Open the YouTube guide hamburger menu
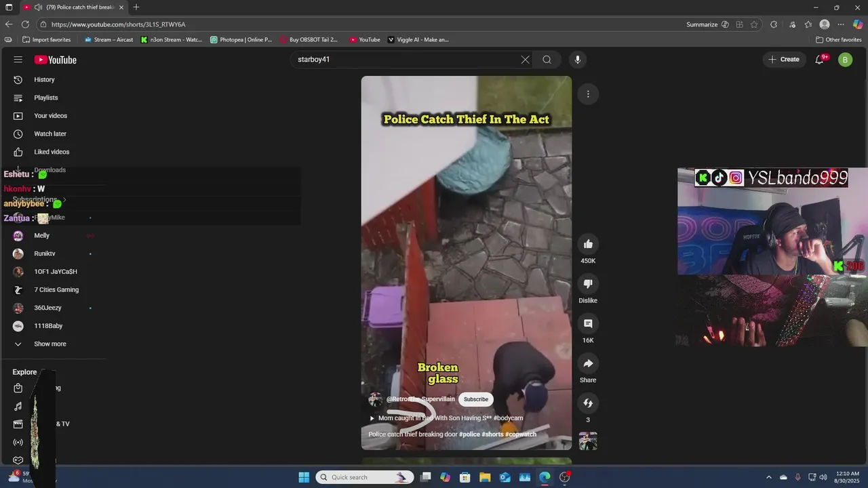The width and height of the screenshot is (868, 488). click(x=18, y=60)
